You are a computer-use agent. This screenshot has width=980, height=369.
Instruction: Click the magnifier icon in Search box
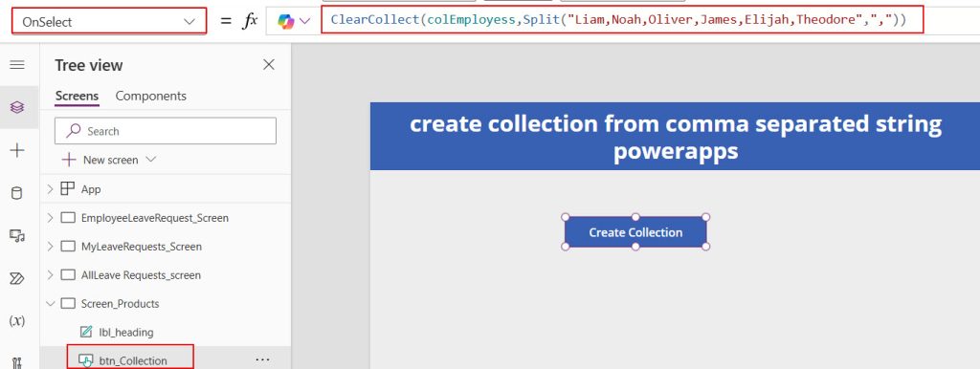click(x=74, y=131)
